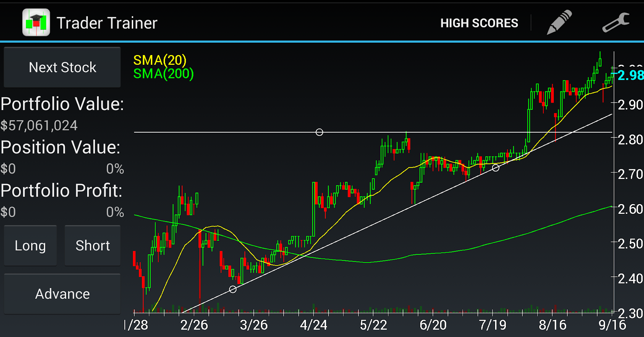The image size is (644, 337).
Task: Click the circle handle on horizontal resistance line
Action: click(x=320, y=132)
